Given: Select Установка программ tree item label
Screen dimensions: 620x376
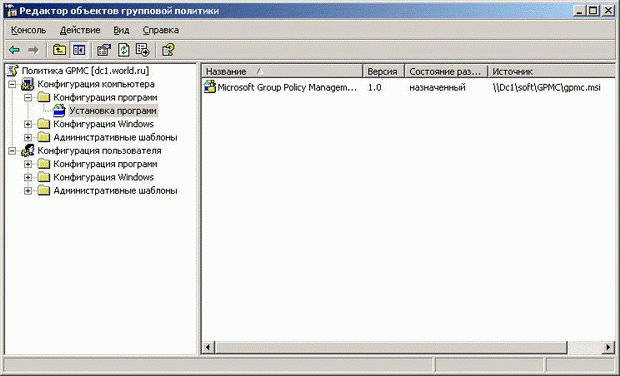Looking at the screenshot, I should pos(113,111).
